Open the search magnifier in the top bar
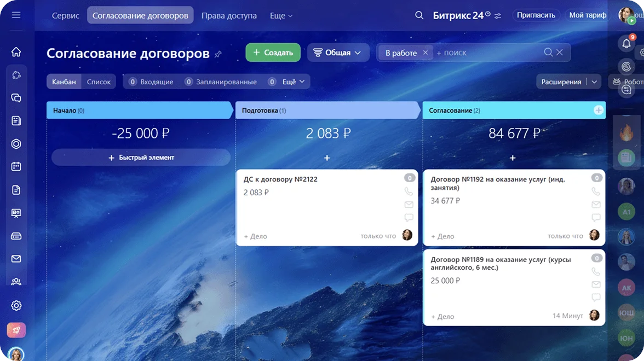644x361 pixels. click(x=419, y=15)
